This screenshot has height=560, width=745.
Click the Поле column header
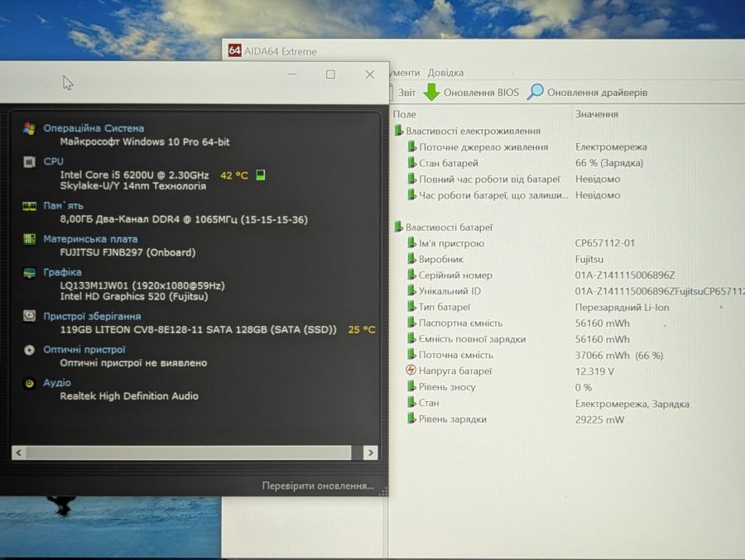404,114
